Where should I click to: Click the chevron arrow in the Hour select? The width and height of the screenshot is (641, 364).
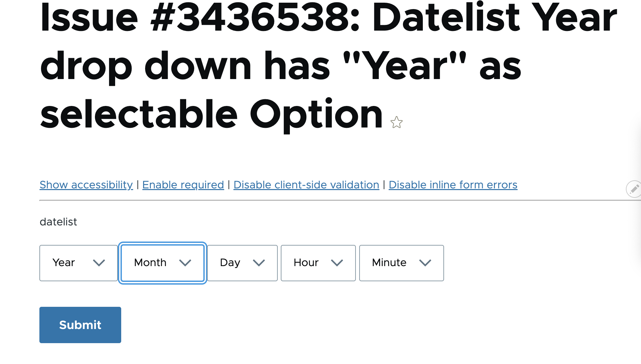tap(337, 263)
